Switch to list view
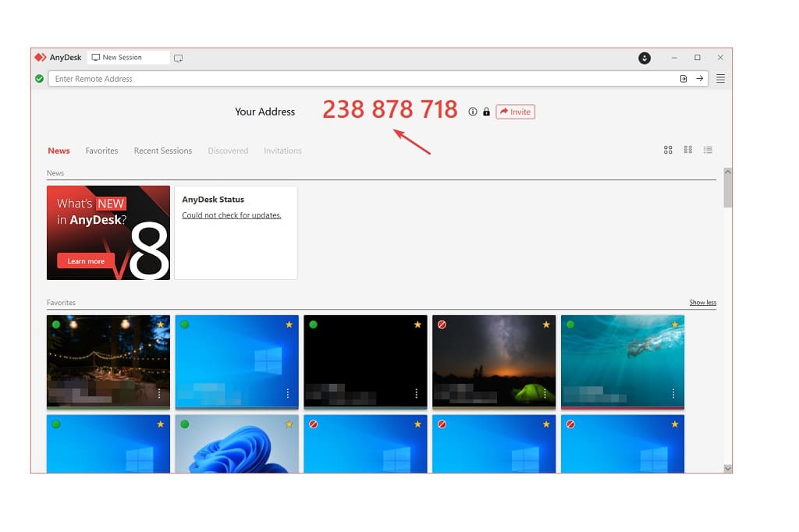Viewport: 799px width, 532px height. (x=708, y=150)
